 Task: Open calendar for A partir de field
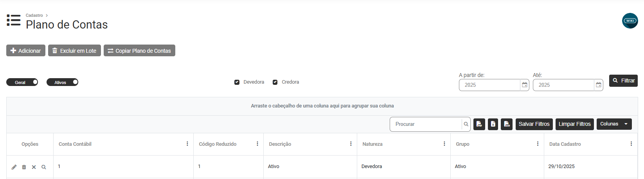click(x=525, y=85)
